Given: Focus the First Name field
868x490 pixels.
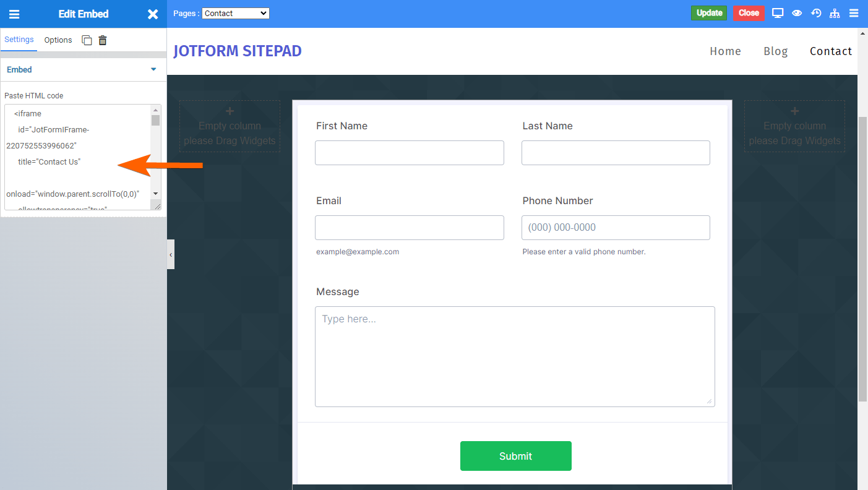Looking at the screenshot, I should coord(410,153).
